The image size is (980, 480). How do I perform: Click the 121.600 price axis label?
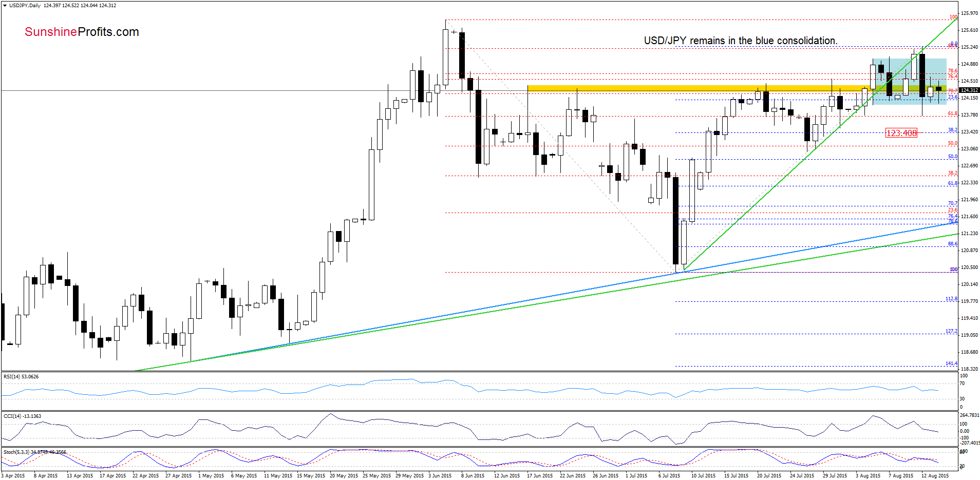click(969, 217)
